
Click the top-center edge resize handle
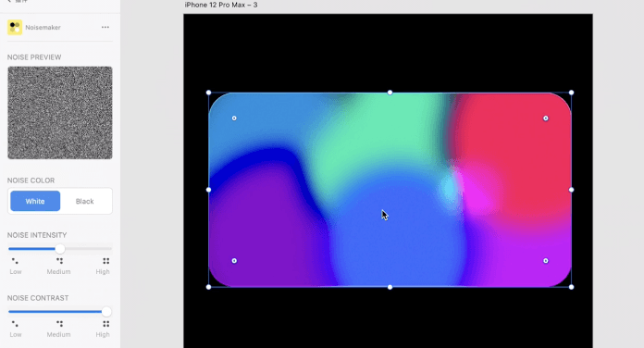pyautogui.click(x=390, y=93)
